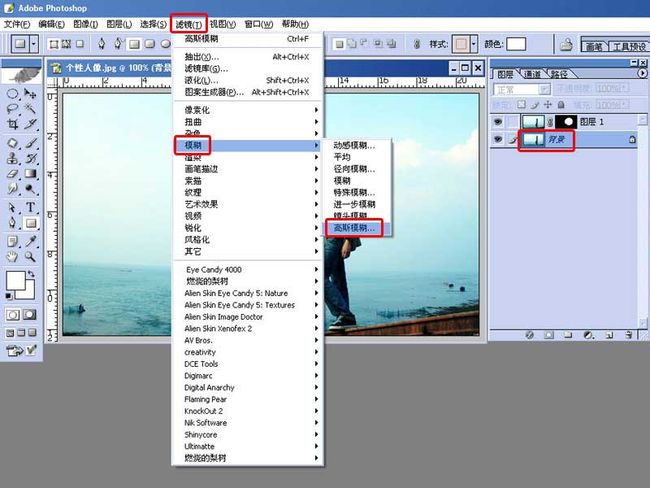Click the foreground color swatch
The width and height of the screenshot is (650, 488).
15,281
